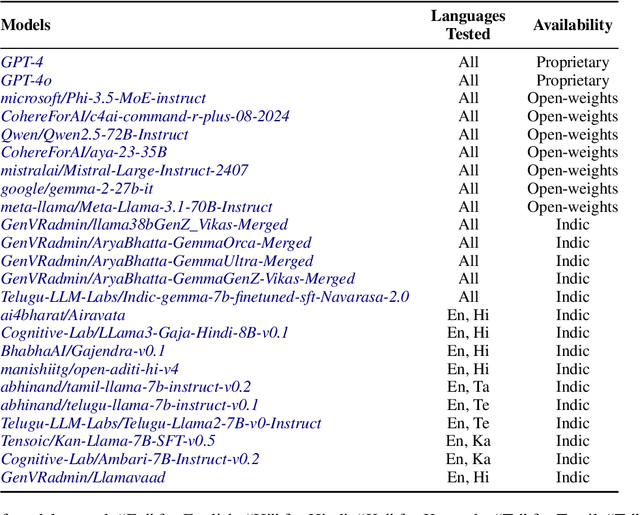
Task: Select Proprietary in the GPT-4o row
Action: (573, 80)
